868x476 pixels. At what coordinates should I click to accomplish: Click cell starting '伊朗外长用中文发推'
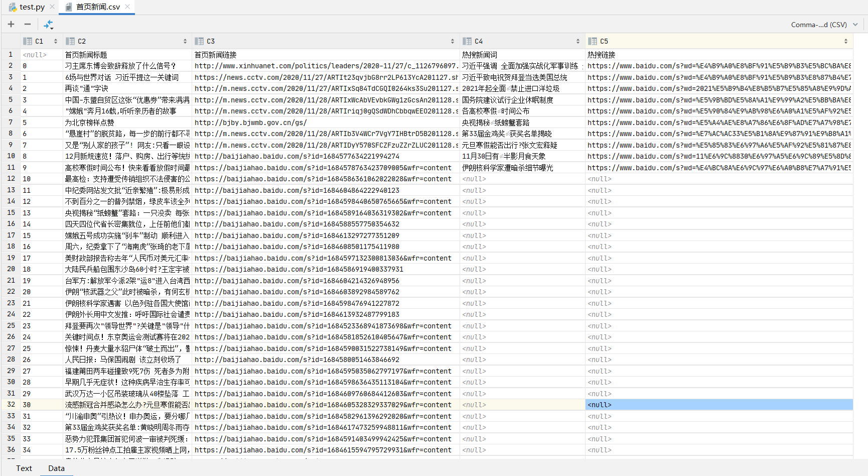(127, 314)
